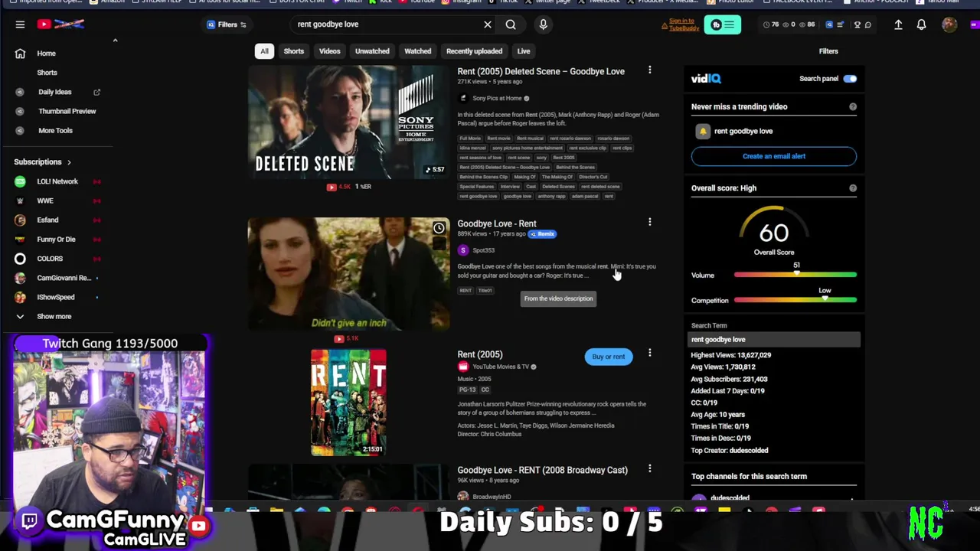The height and width of the screenshot is (551, 980).
Task: Click the Remix badge on Goodbye Love - Rent
Action: [542, 234]
